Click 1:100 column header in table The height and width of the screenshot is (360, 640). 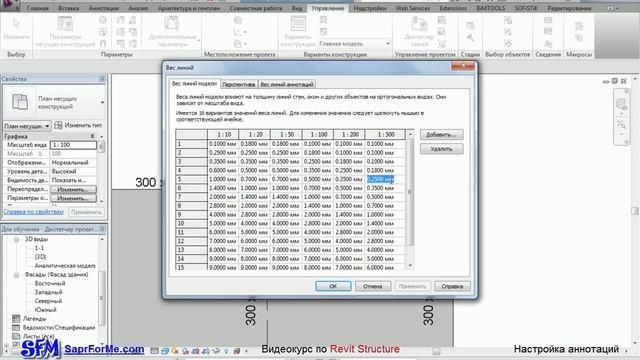click(318, 134)
